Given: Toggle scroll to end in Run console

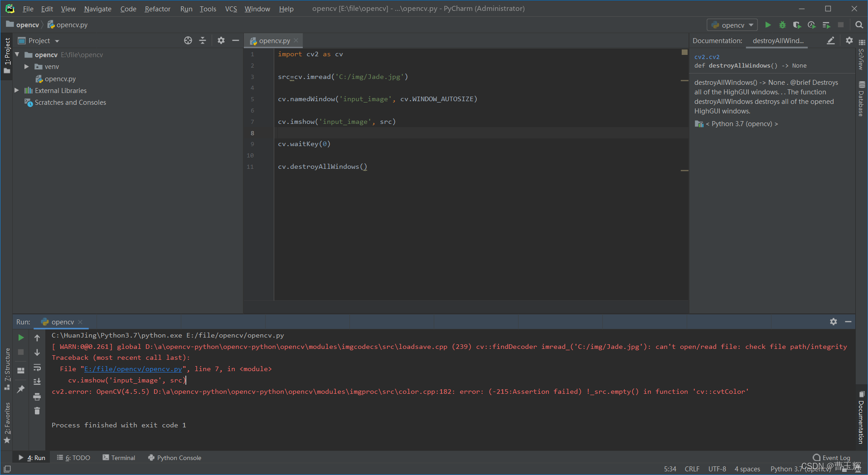Looking at the screenshot, I should click(37, 382).
